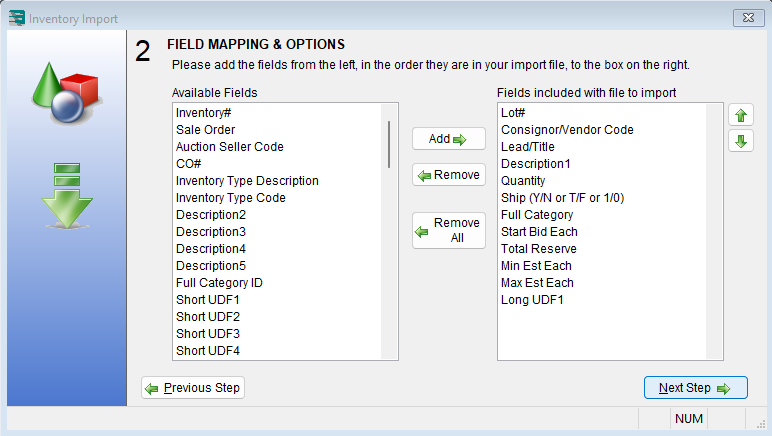
Task: Select Ship (Y/N or T/F or 1/0) field
Action: tap(603, 198)
